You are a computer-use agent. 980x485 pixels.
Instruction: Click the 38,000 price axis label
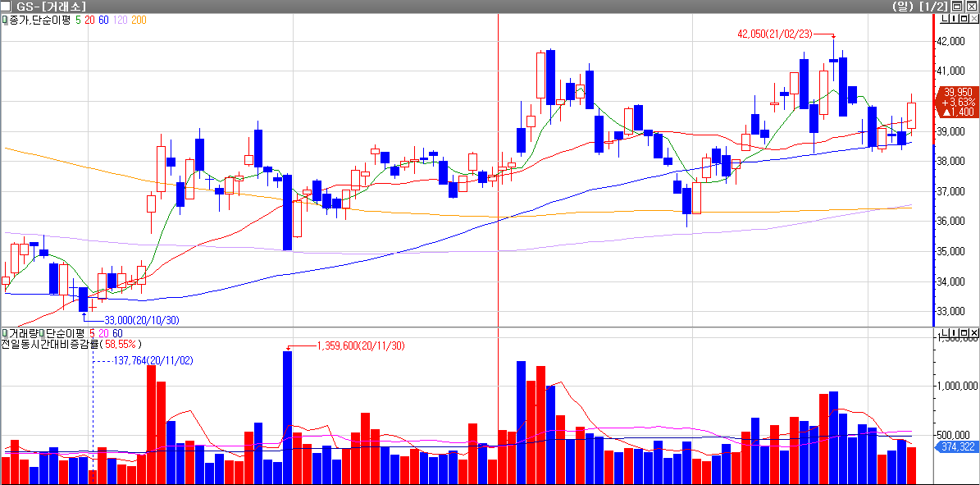click(x=950, y=162)
